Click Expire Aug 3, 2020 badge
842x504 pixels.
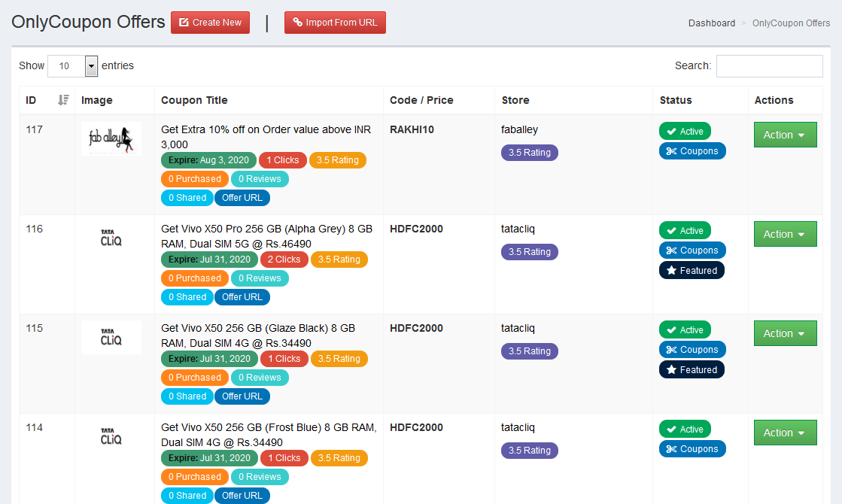[x=209, y=160]
